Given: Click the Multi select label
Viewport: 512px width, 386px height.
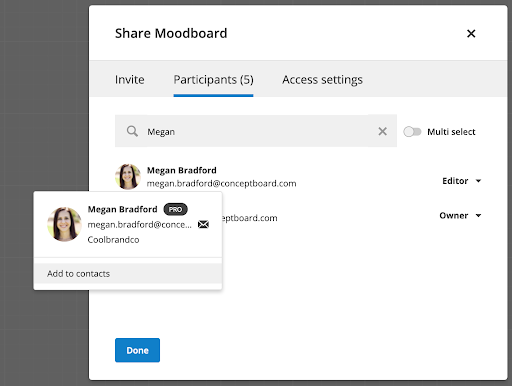Looking at the screenshot, I should pos(451,132).
